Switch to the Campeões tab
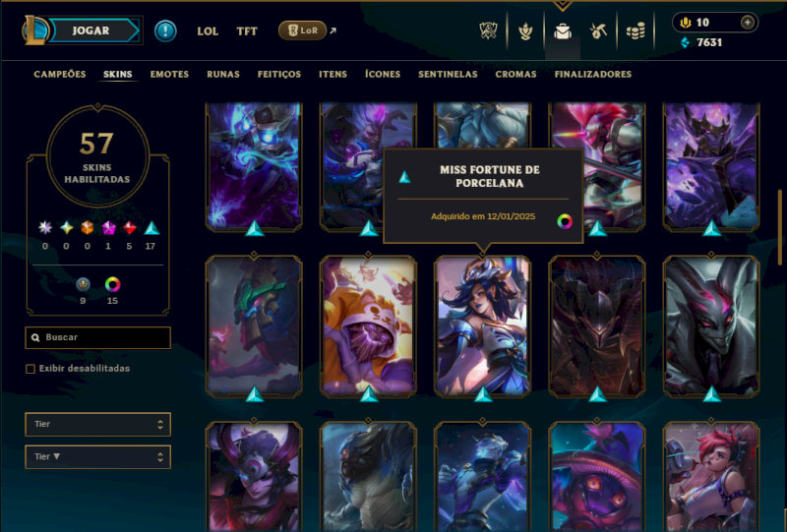The image size is (787, 532). (60, 75)
